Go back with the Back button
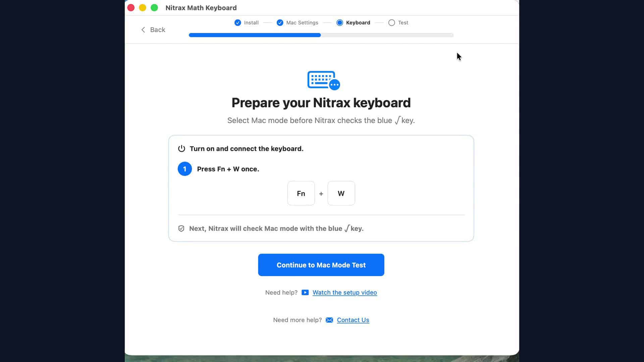Screen dimensions: 644x362 point(153,30)
